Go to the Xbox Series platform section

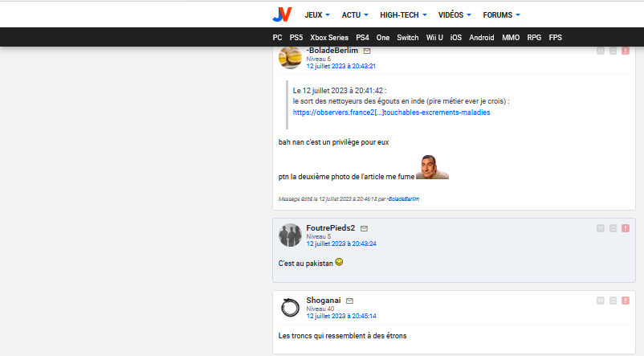(329, 37)
